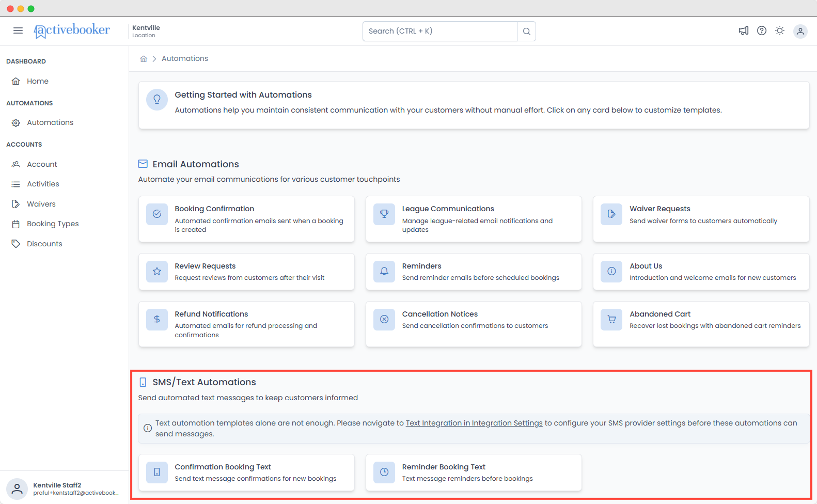817x504 pixels.
Task: Open the Reminders card title
Action: click(x=422, y=266)
